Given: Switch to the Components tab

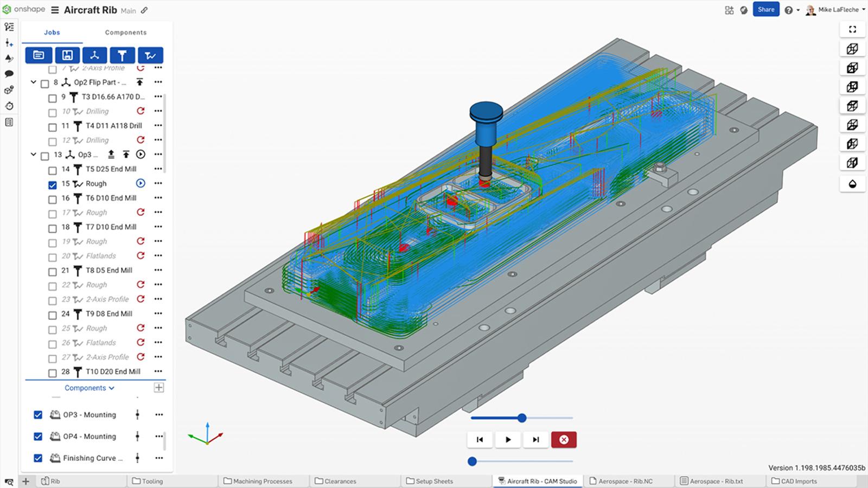Looking at the screenshot, I should [x=125, y=33].
